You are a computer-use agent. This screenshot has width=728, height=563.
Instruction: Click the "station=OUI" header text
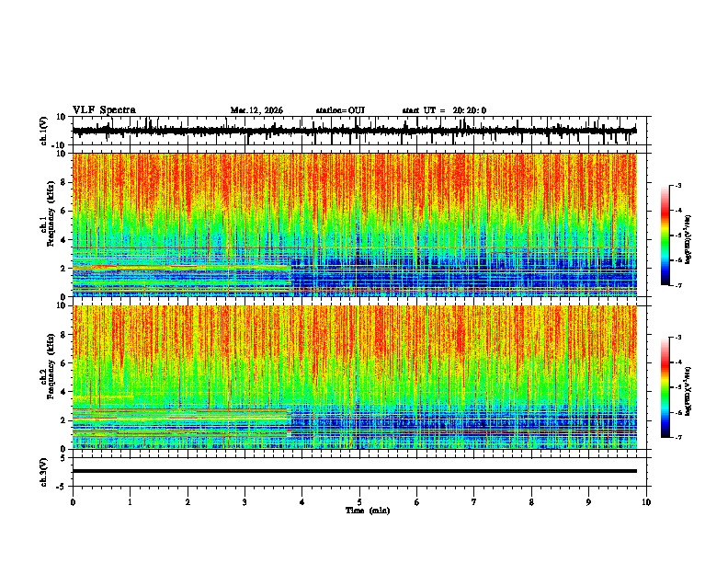[x=340, y=110]
